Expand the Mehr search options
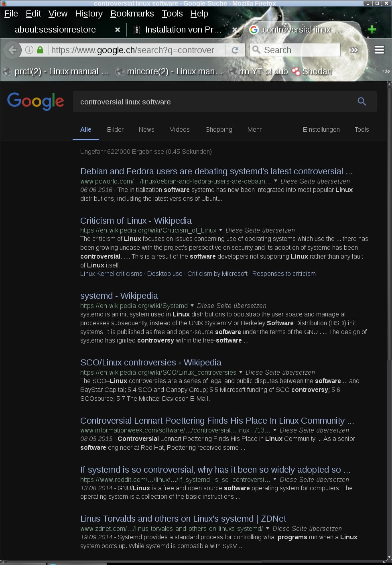The height and width of the screenshot is (565, 392). pos(254,129)
